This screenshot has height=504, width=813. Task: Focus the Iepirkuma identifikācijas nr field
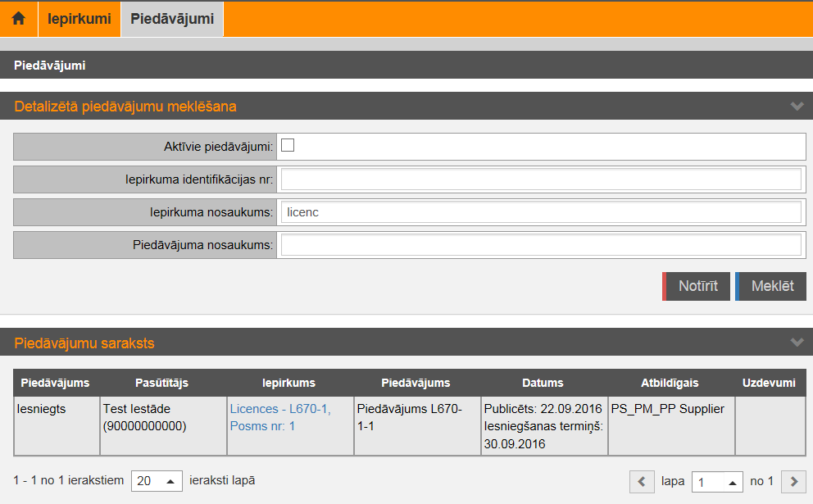(x=541, y=179)
